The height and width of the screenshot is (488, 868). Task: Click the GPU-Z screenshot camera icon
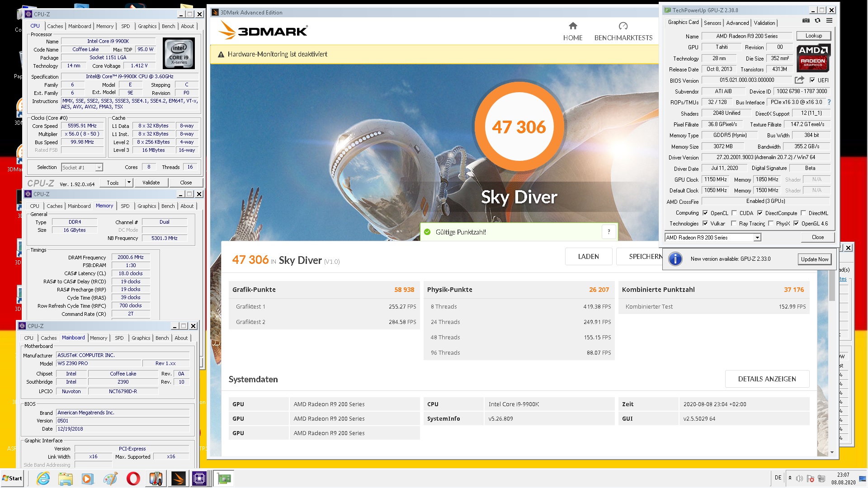pyautogui.click(x=806, y=21)
